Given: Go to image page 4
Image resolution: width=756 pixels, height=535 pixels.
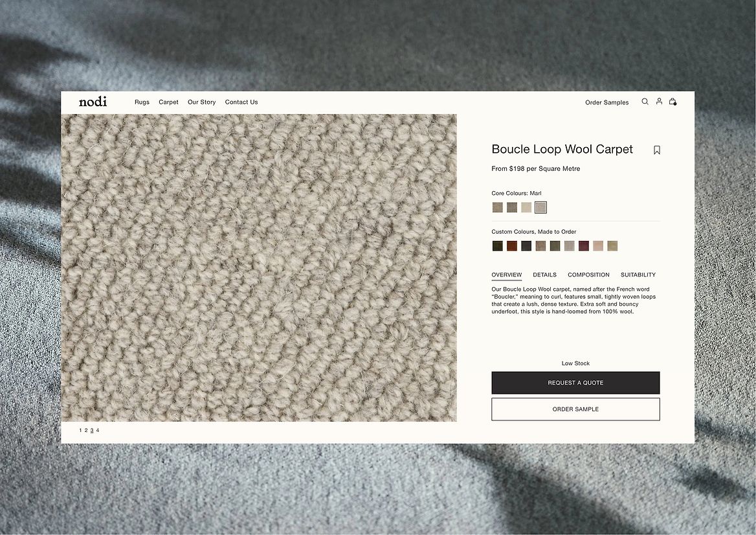Looking at the screenshot, I should (x=97, y=430).
